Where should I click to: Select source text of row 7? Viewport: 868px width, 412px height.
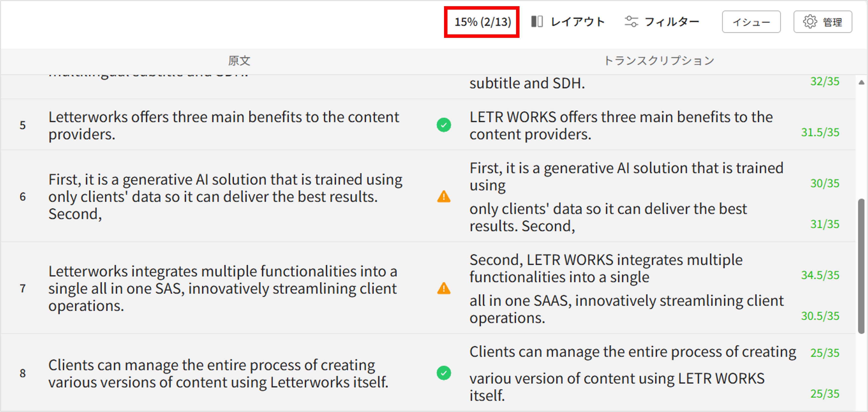(x=223, y=288)
